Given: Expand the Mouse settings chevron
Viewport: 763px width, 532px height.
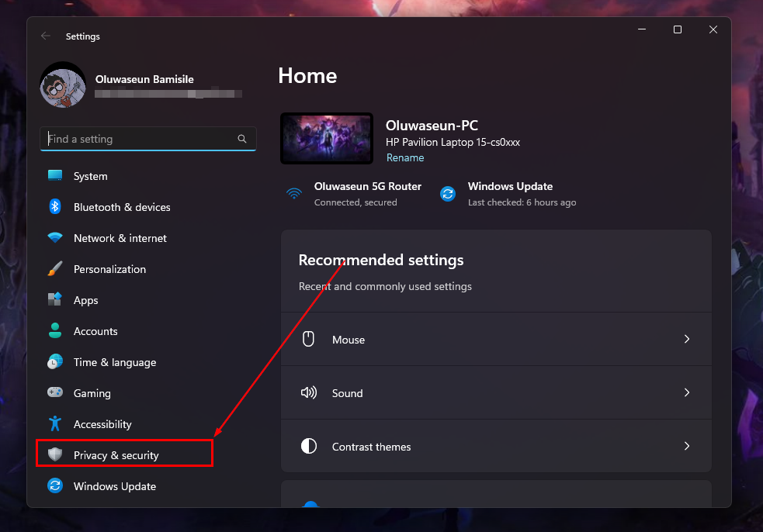Looking at the screenshot, I should (686, 339).
